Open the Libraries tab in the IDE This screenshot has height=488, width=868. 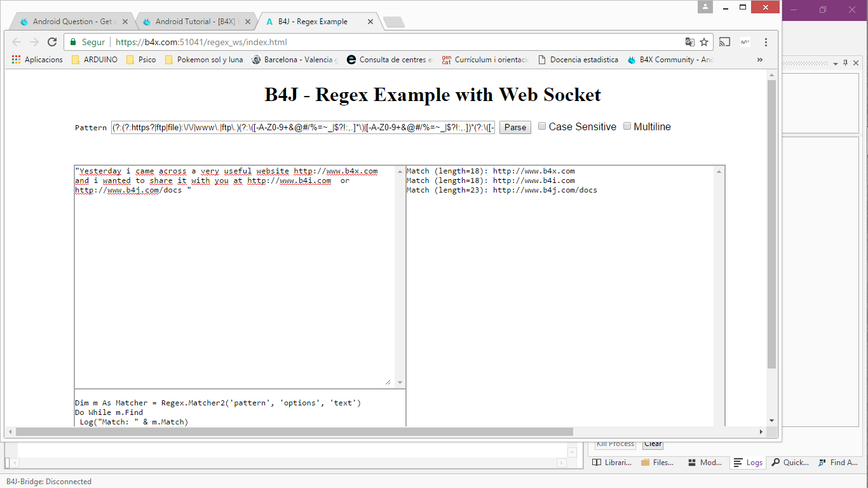(612, 463)
